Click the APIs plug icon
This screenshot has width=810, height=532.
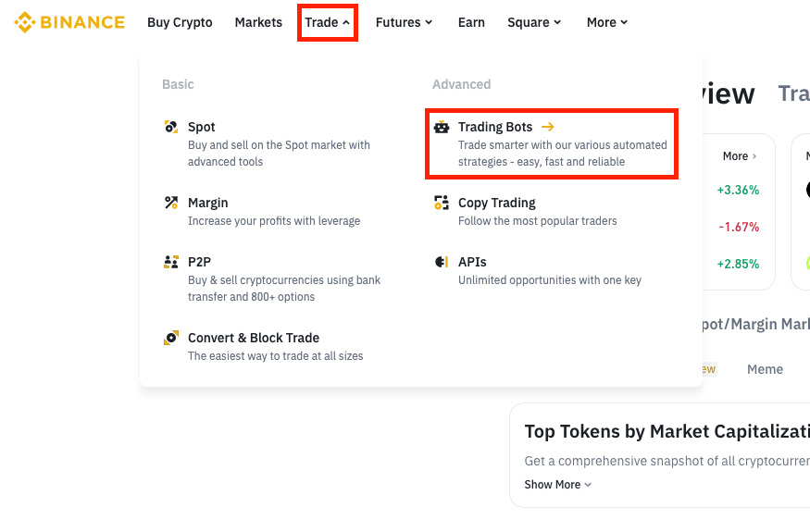coord(442,262)
